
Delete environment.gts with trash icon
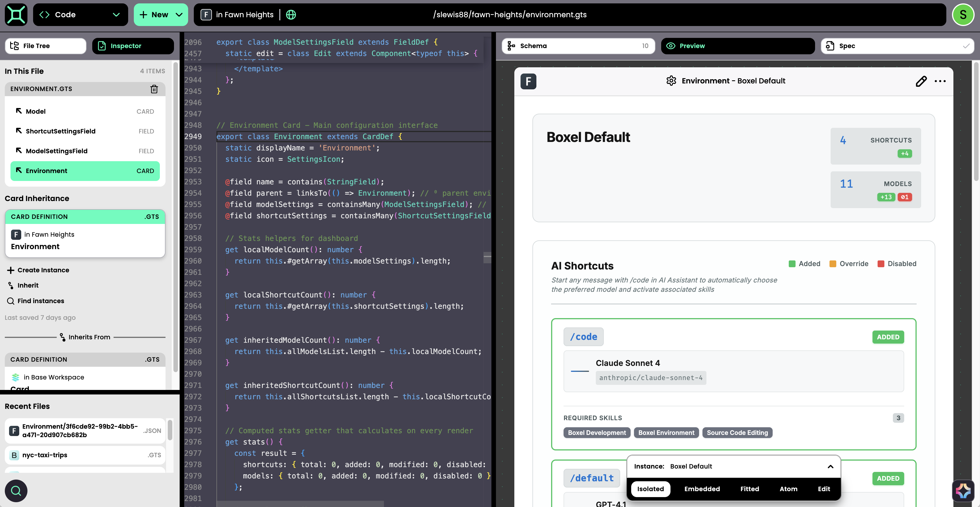pos(154,89)
